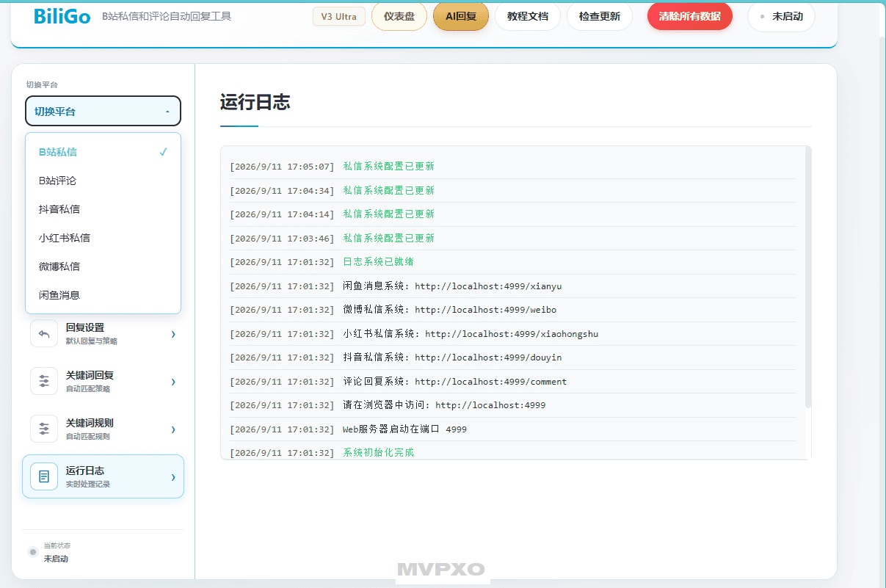
Task: Expand the 回复设置 chevron
Action: pyautogui.click(x=173, y=334)
